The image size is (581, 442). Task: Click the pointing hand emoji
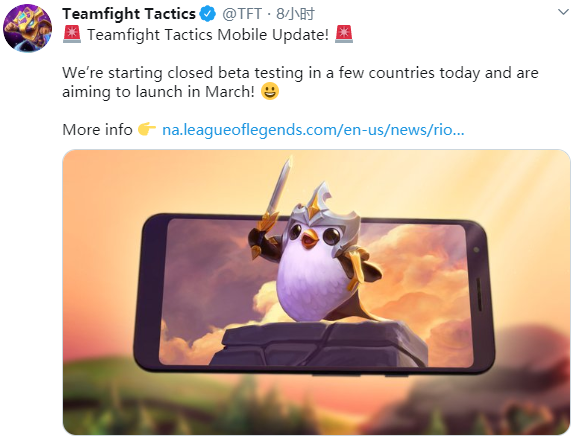[x=147, y=129]
